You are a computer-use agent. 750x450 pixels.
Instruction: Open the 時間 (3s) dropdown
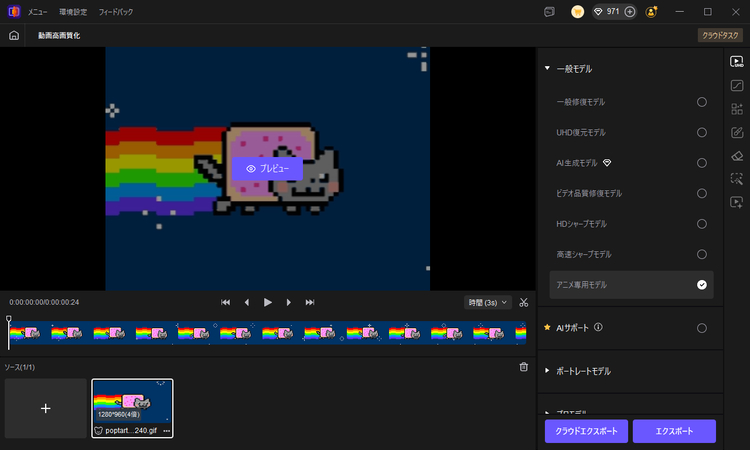(x=488, y=302)
